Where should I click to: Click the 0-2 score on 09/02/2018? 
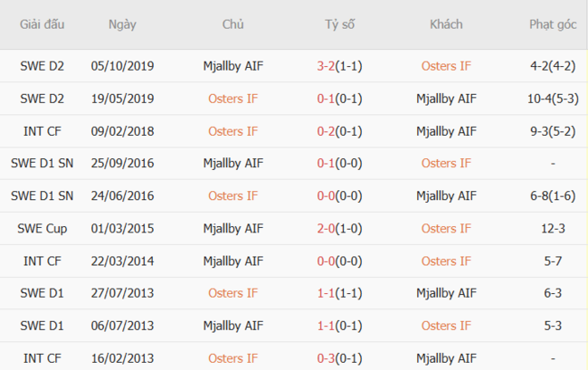pyautogui.click(x=327, y=130)
